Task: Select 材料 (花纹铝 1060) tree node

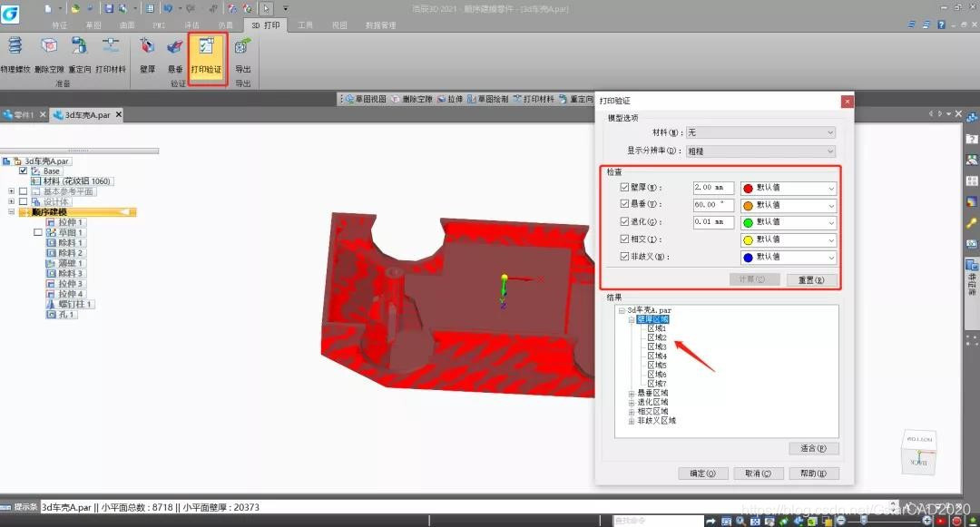Action: (x=73, y=181)
